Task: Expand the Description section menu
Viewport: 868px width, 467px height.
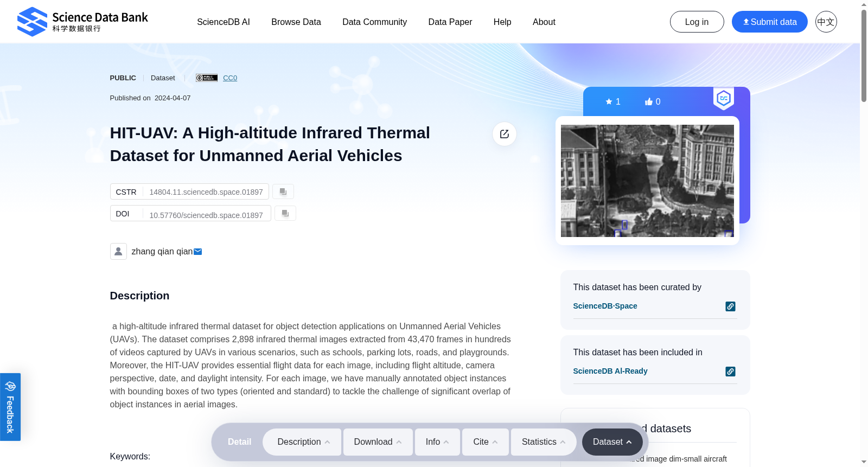Action: pos(302,442)
